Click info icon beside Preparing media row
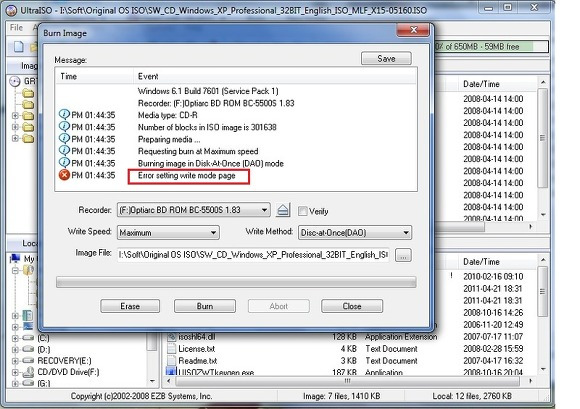This screenshot has width=580, height=409. [64, 139]
